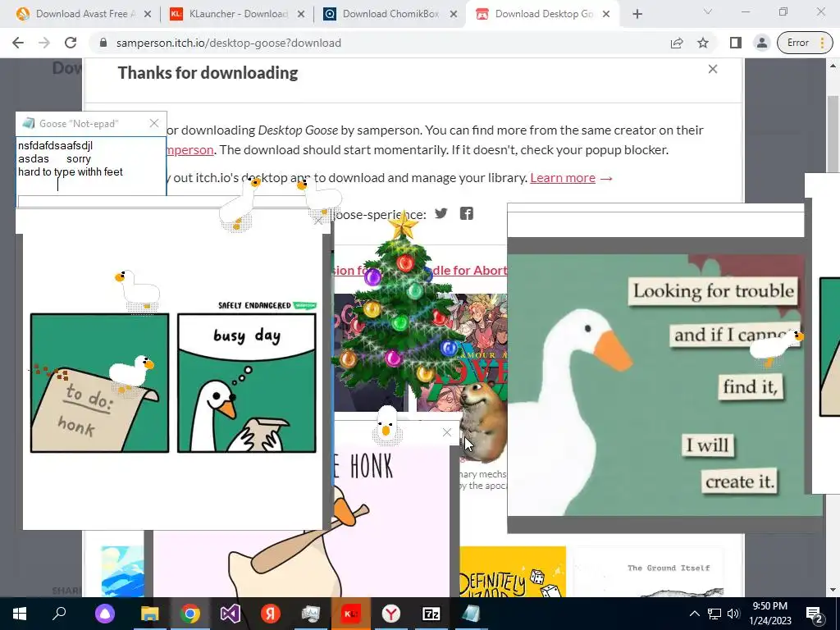This screenshot has height=630, width=840.
Task: Open the Windows Start menu
Action: (x=20, y=614)
